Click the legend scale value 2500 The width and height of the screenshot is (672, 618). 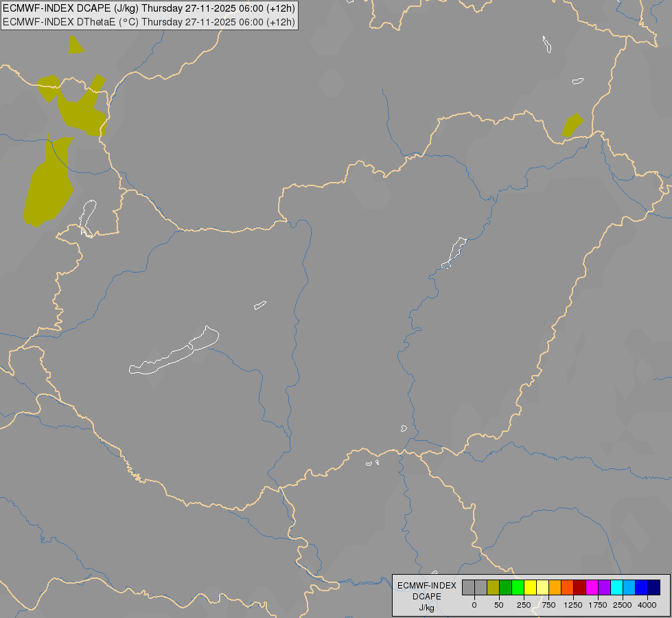pyautogui.click(x=623, y=605)
